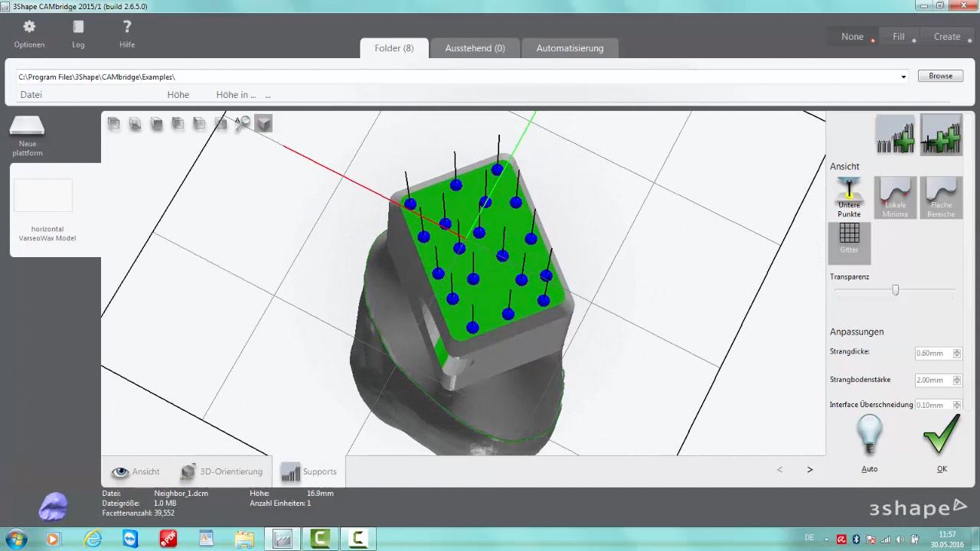
Task: Toggle Lokale Minima view
Action: tap(895, 197)
